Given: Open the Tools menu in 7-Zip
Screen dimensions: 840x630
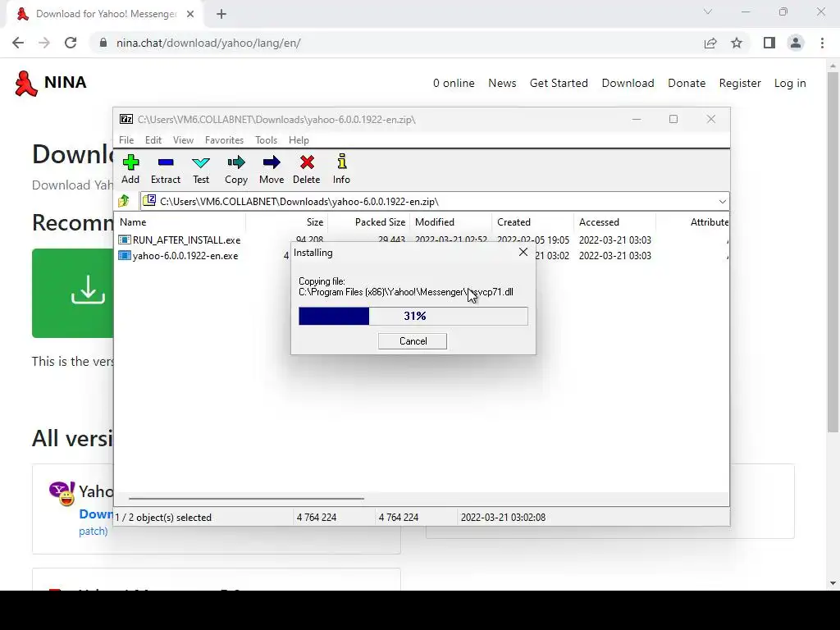Looking at the screenshot, I should click(267, 139).
